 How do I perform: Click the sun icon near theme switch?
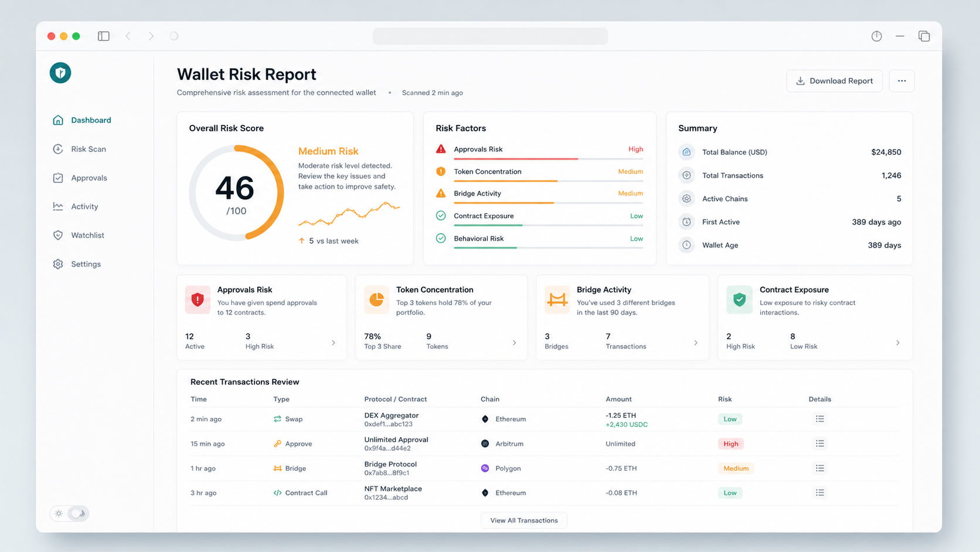tap(59, 513)
